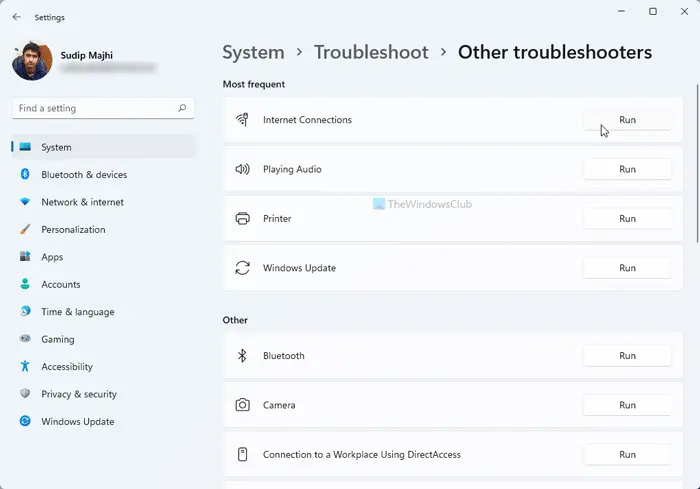Click the Printer troubleshooter icon

(x=242, y=218)
